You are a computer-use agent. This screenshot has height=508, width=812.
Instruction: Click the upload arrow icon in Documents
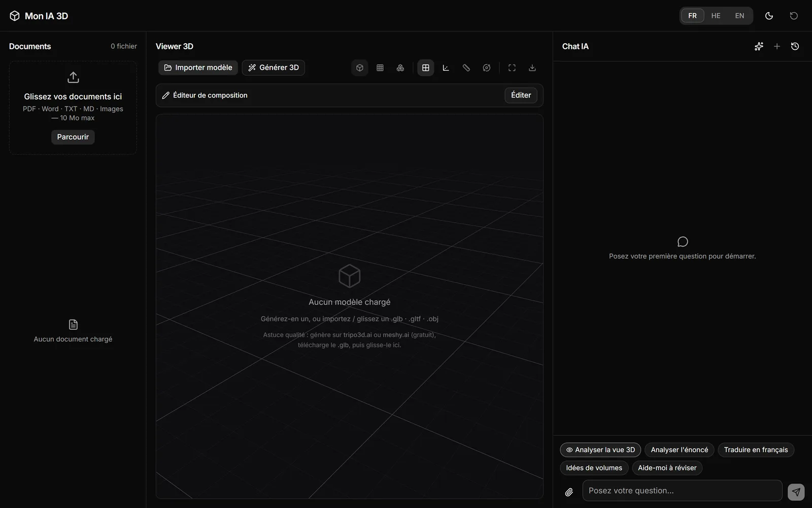point(73,77)
